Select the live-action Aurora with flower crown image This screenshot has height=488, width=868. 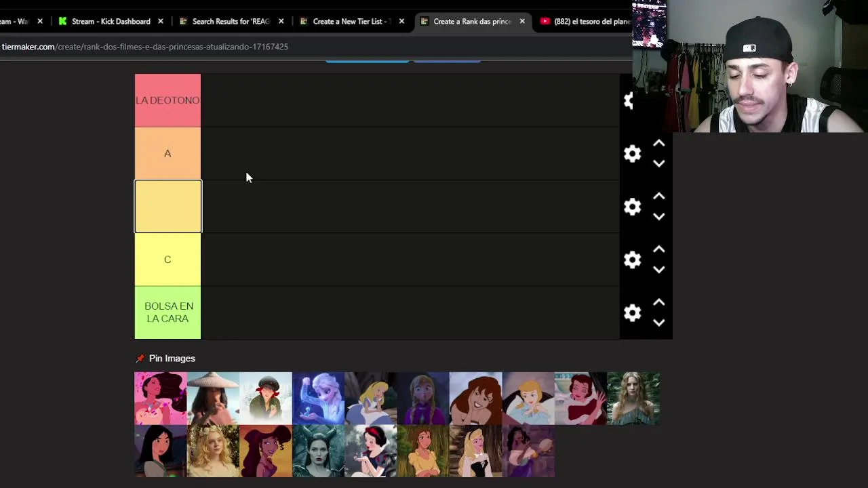coord(213,451)
